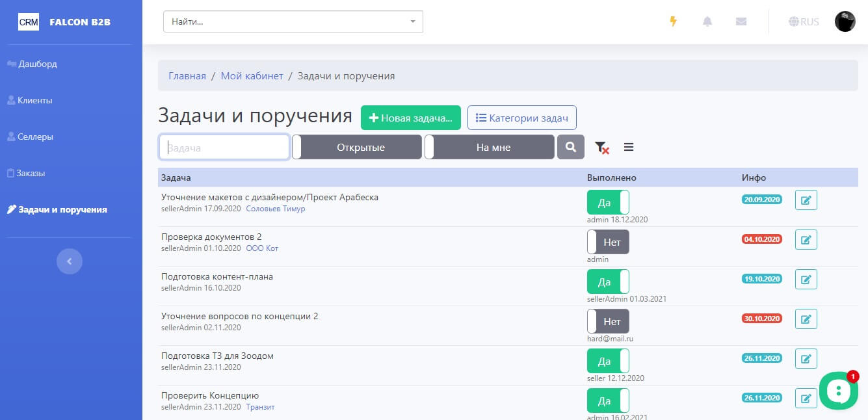868x420 pixels.
Task: Open notifications bell icon
Action: coord(707,21)
